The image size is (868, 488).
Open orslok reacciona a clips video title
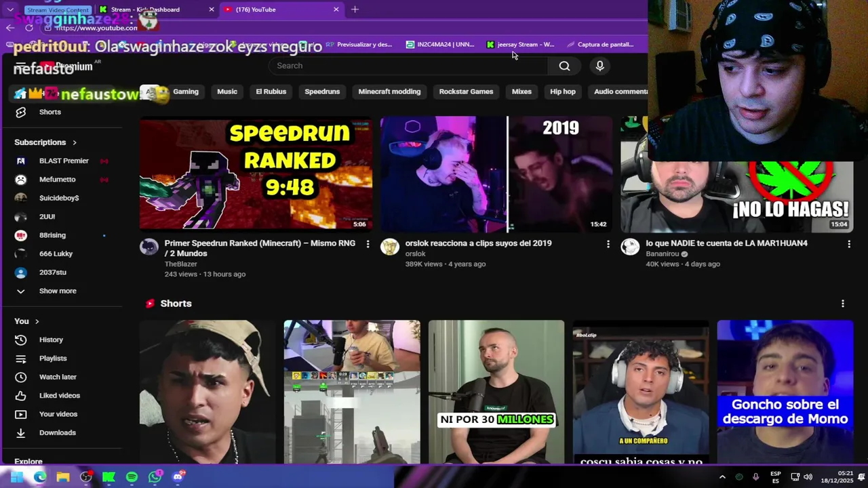click(478, 243)
